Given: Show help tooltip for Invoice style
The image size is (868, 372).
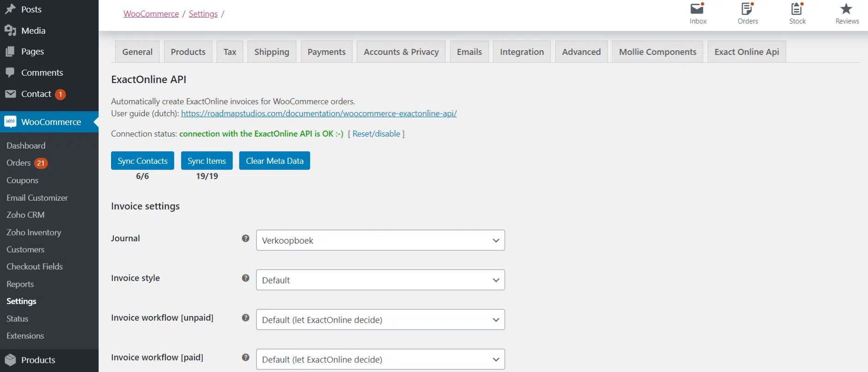Looking at the screenshot, I should [245, 278].
